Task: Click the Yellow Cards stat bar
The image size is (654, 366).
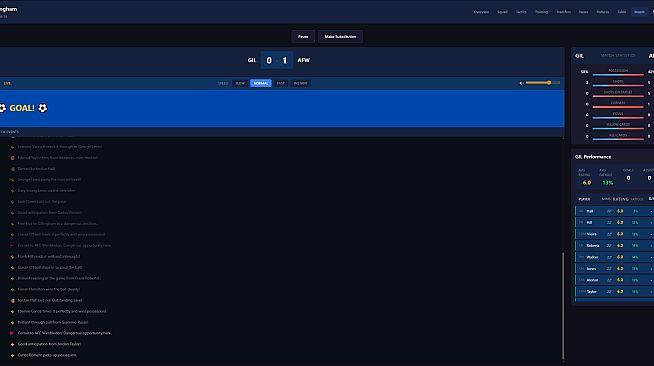Action: [618, 128]
